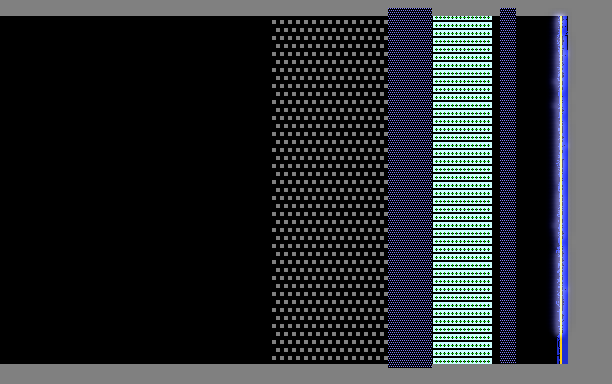Click the large empty black area on left
Viewport: 612px width, 384px height.
[135, 190]
